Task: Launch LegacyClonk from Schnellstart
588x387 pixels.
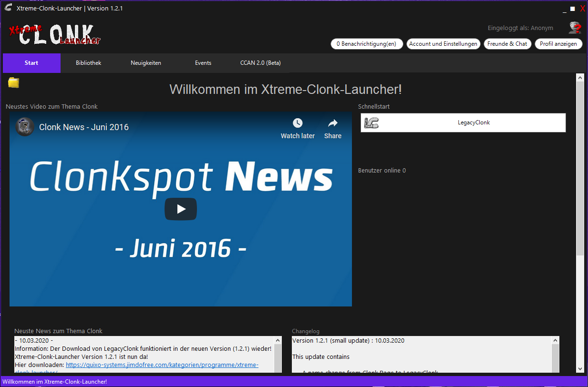Action: click(x=463, y=122)
